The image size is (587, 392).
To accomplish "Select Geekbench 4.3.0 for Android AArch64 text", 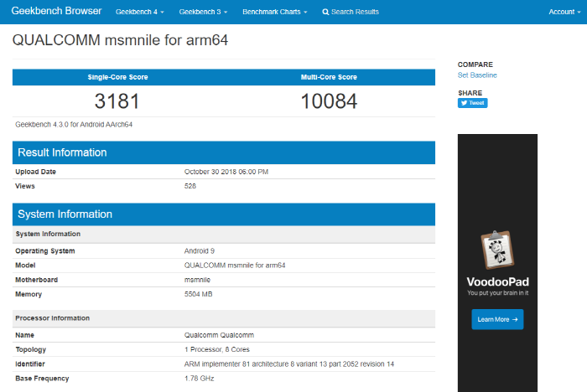I will coord(74,125).
